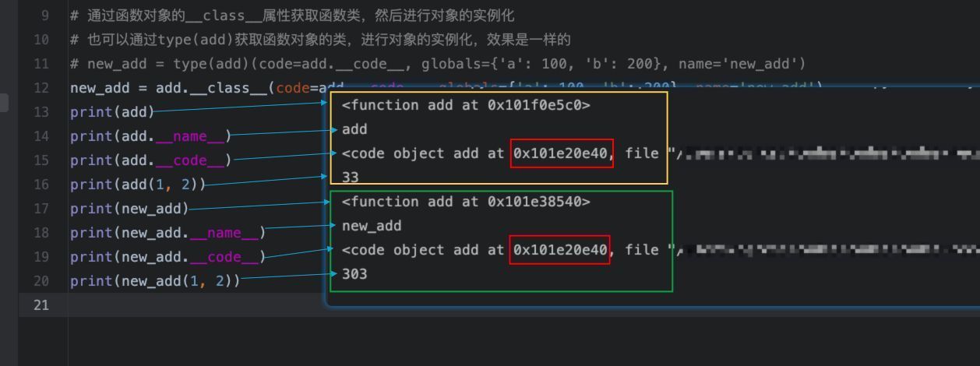Click line number 13 in gutter
The height and width of the screenshot is (366, 980).
click(x=41, y=112)
